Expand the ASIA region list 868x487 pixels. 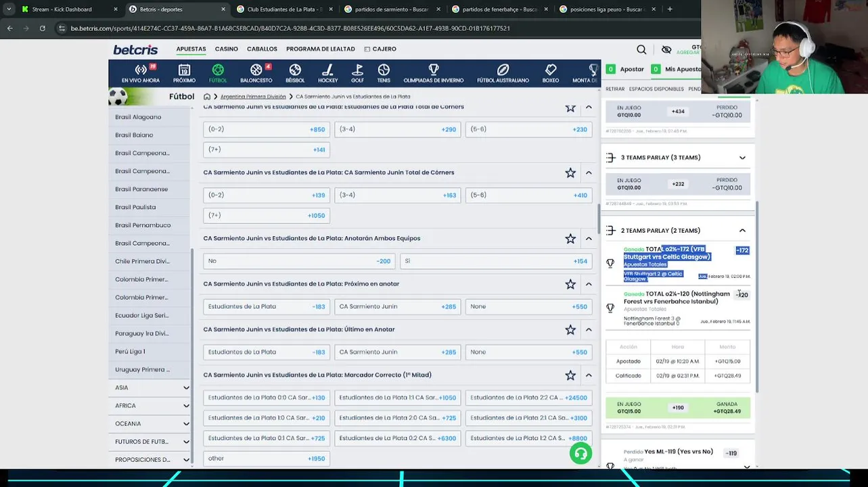click(186, 388)
